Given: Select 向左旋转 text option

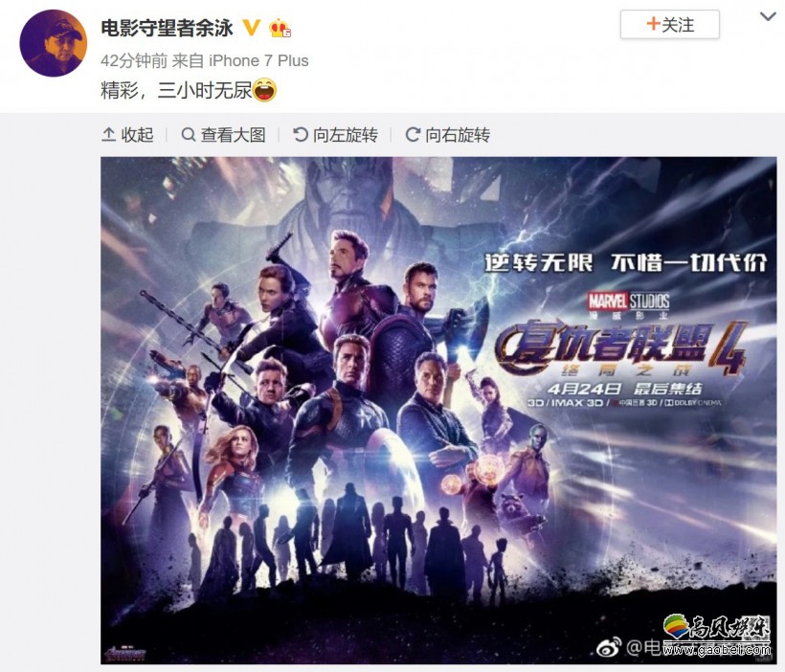Looking at the screenshot, I should (x=346, y=135).
